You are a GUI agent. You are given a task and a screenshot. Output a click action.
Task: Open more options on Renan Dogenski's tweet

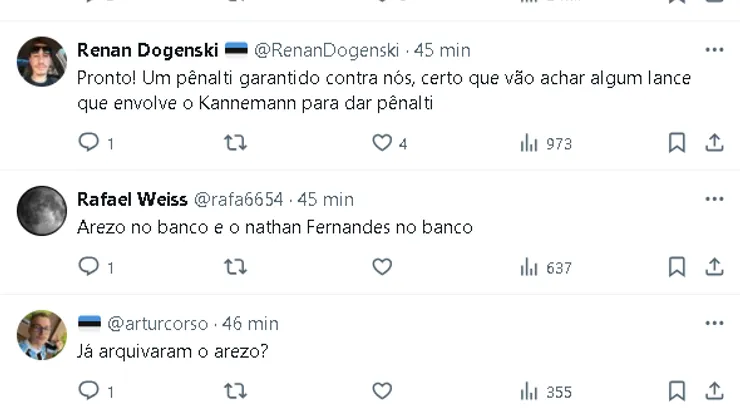pyautogui.click(x=714, y=50)
